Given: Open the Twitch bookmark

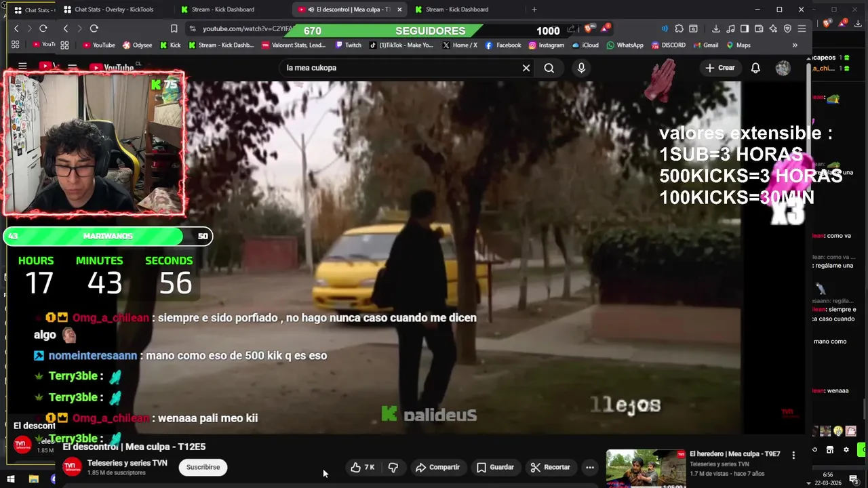Looking at the screenshot, I should [x=349, y=45].
